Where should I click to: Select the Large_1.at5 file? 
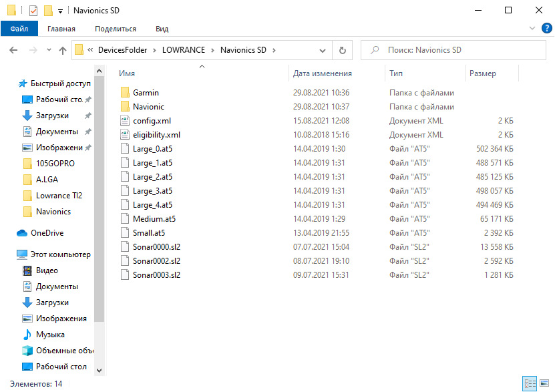tap(152, 163)
